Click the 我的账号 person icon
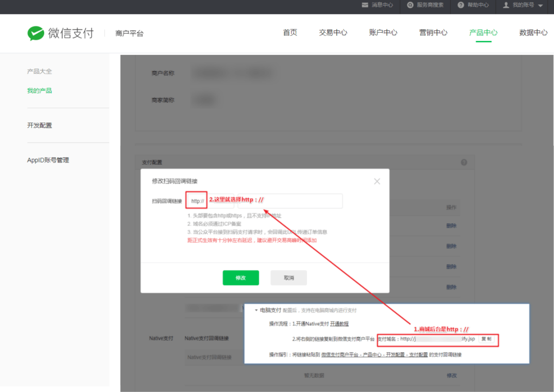 [506, 5]
